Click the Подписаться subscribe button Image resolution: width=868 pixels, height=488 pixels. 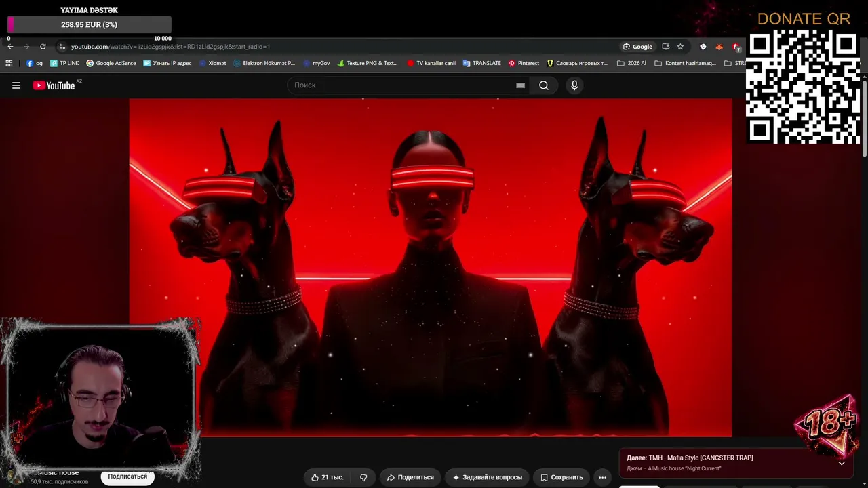[127, 476]
